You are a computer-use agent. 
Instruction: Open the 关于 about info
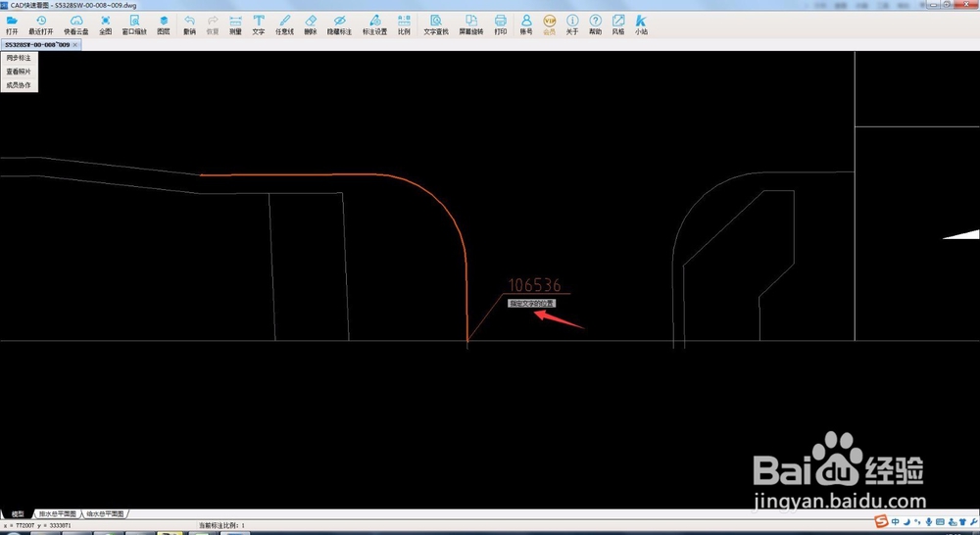[572, 25]
